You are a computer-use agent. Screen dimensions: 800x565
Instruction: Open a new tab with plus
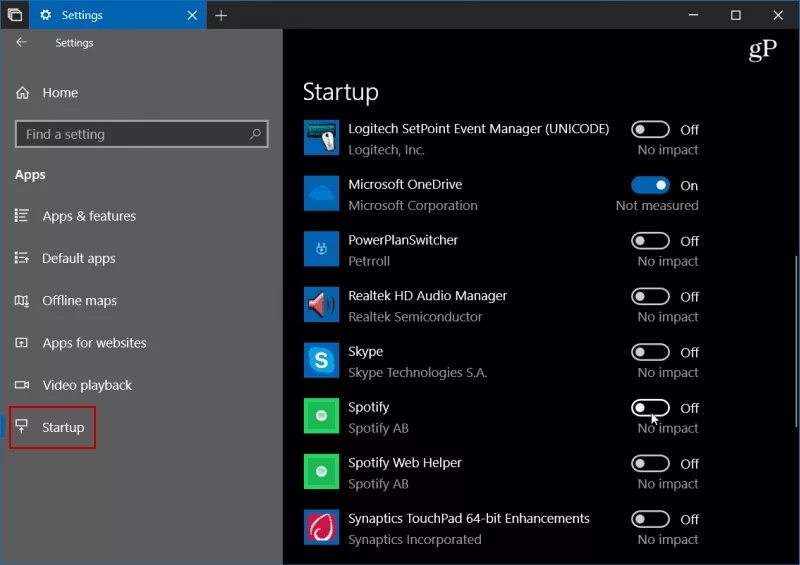(x=221, y=16)
